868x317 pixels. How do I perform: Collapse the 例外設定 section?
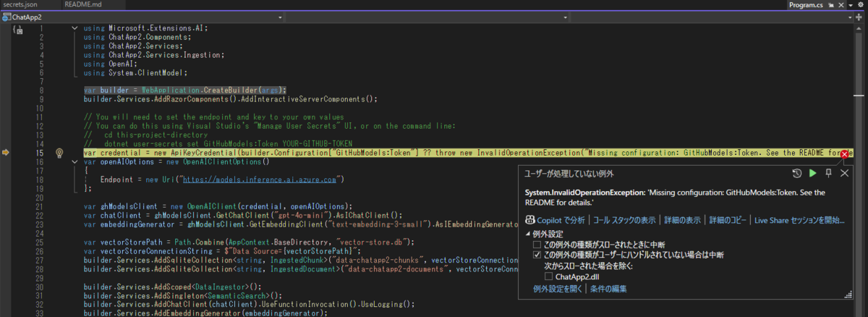(x=528, y=234)
